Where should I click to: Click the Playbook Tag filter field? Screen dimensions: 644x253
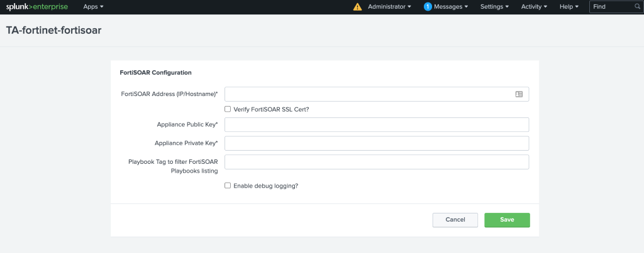[377, 162]
